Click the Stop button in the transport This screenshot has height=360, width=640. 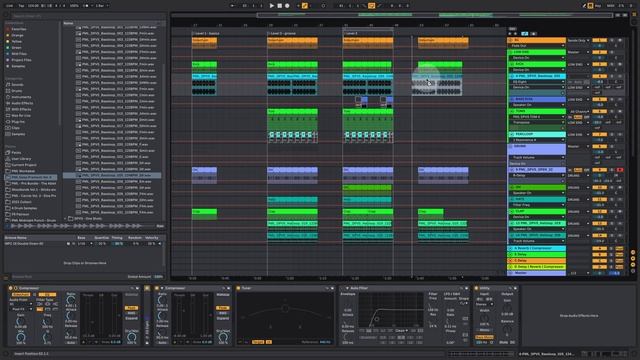(280, 6)
